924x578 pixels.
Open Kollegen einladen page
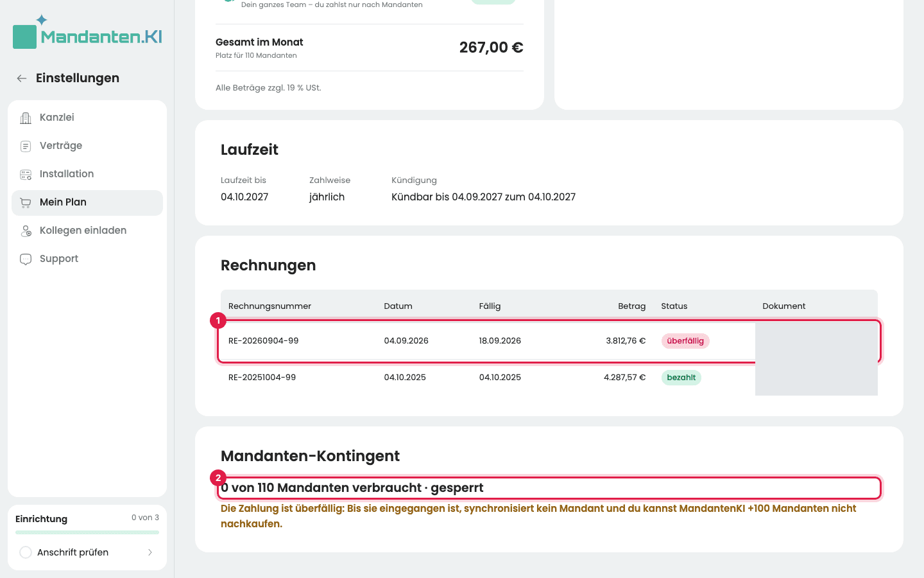coord(87,231)
